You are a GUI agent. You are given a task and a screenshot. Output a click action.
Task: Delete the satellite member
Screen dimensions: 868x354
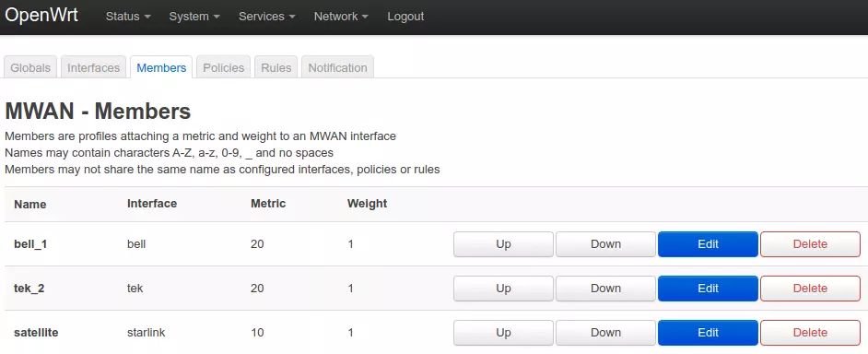811,333
